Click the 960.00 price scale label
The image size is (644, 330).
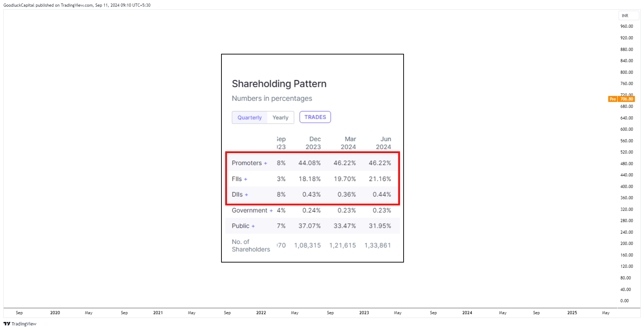(x=626, y=26)
